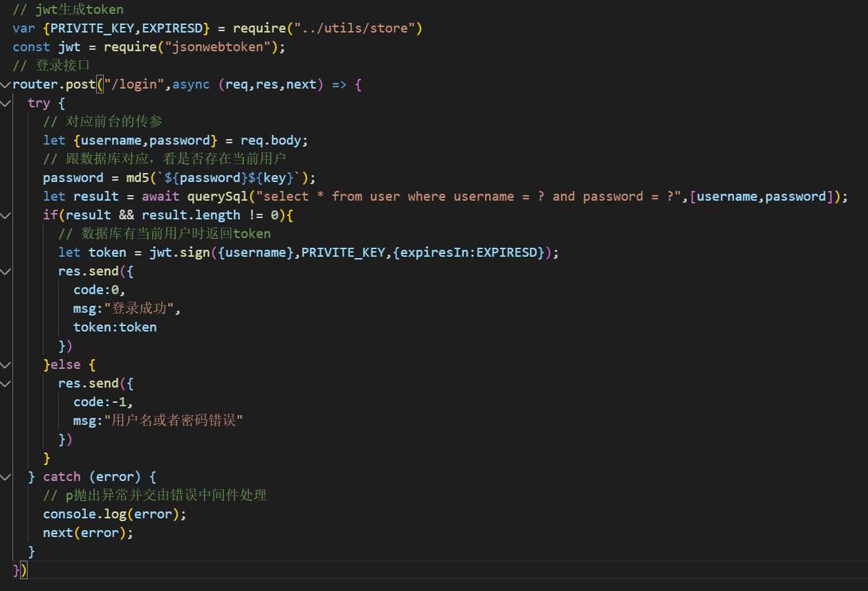The image size is (868, 591).
Task: Click 'const jwt' declaration
Action: [x=47, y=47]
